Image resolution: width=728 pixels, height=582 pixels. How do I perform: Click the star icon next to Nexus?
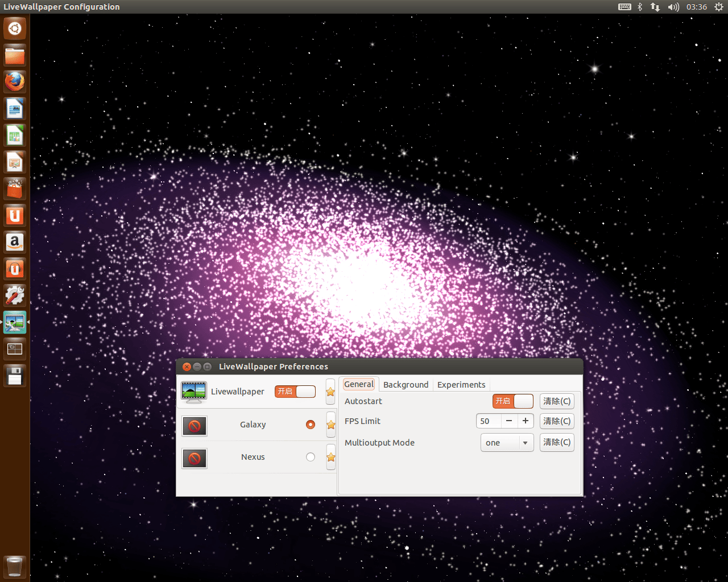pyautogui.click(x=330, y=456)
